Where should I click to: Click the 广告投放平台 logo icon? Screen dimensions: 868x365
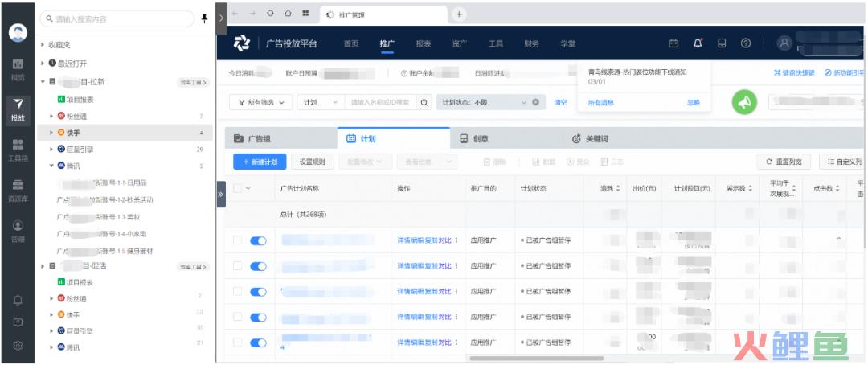coord(242,43)
